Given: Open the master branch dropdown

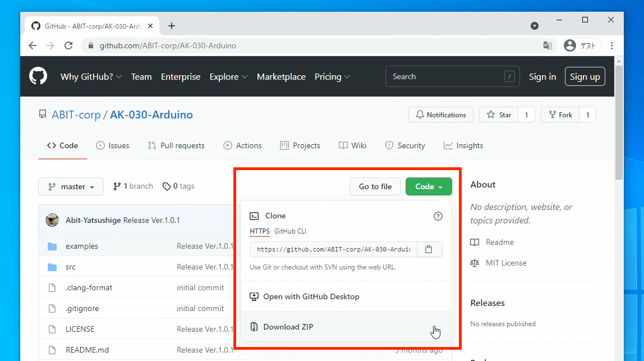Looking at the screenshot, I should 71,186.
